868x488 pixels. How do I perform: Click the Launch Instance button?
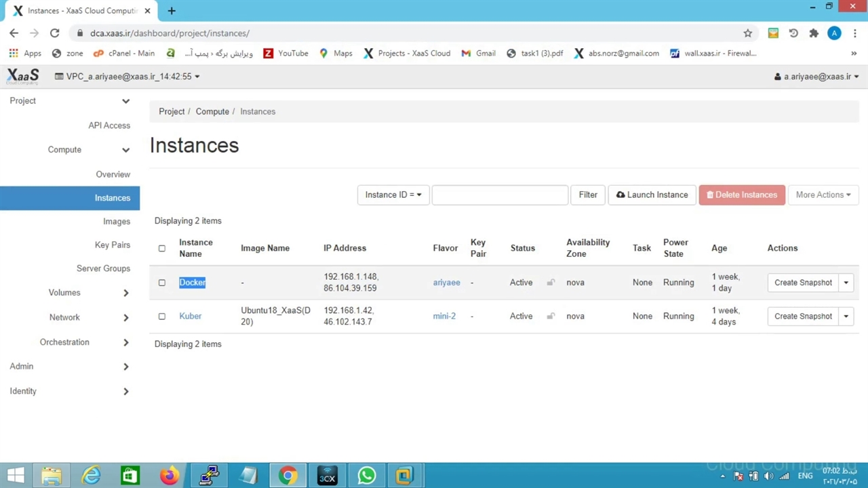(x=652, y=195)
